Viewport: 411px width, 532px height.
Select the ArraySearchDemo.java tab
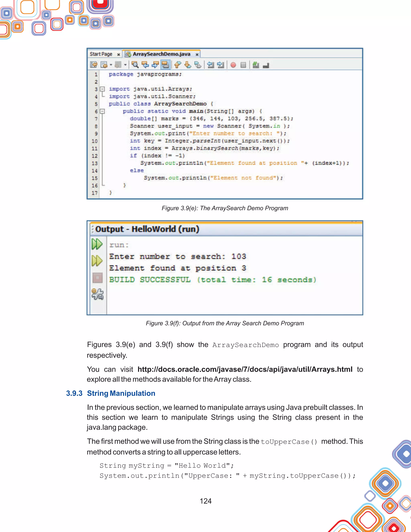(161, 54)
